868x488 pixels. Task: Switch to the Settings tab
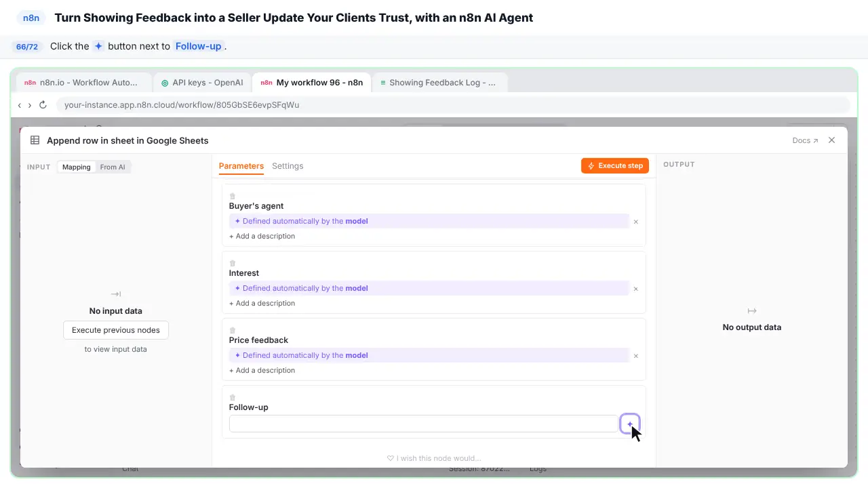(288, 166)
